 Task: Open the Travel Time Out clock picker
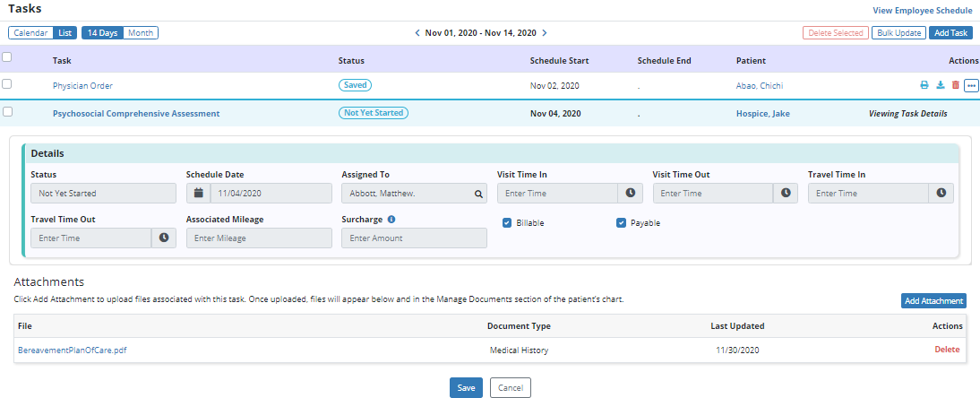(x=164, y=238)
